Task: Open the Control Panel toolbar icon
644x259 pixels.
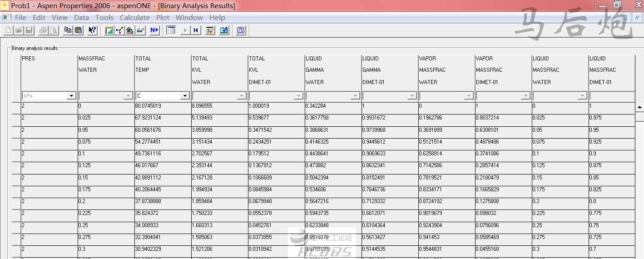Action: pos(210,30)
